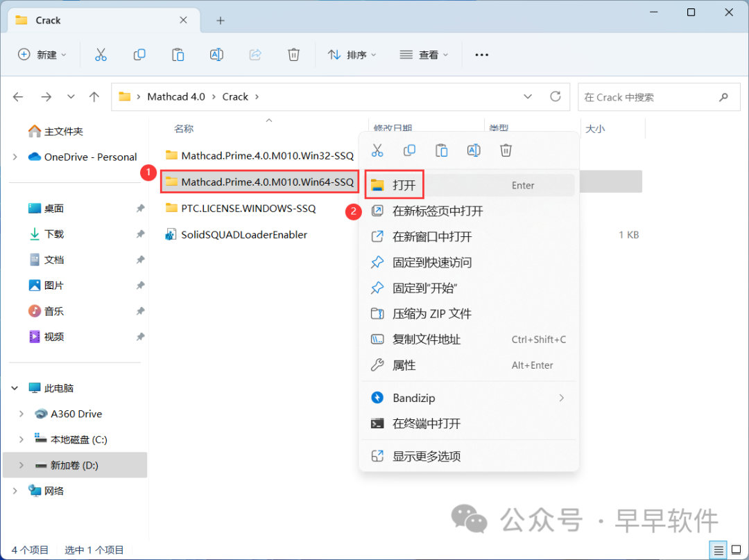
Task: Switch to details view in status bar
Action: (718, 550)
